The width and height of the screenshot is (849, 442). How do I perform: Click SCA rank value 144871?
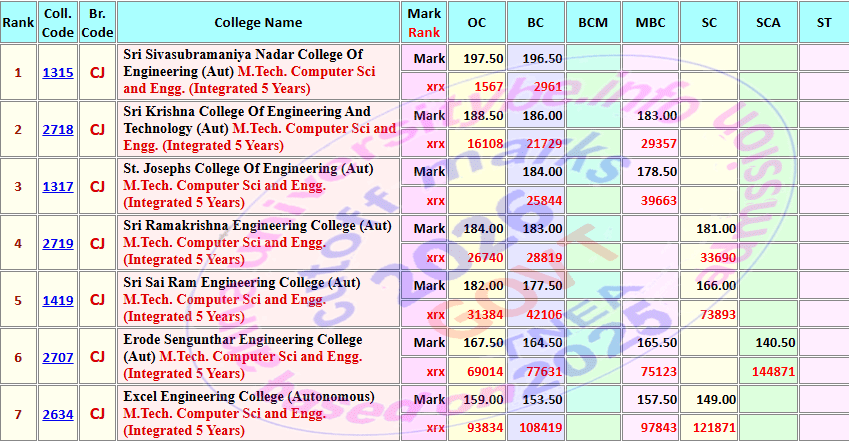[x=774, y=371]
